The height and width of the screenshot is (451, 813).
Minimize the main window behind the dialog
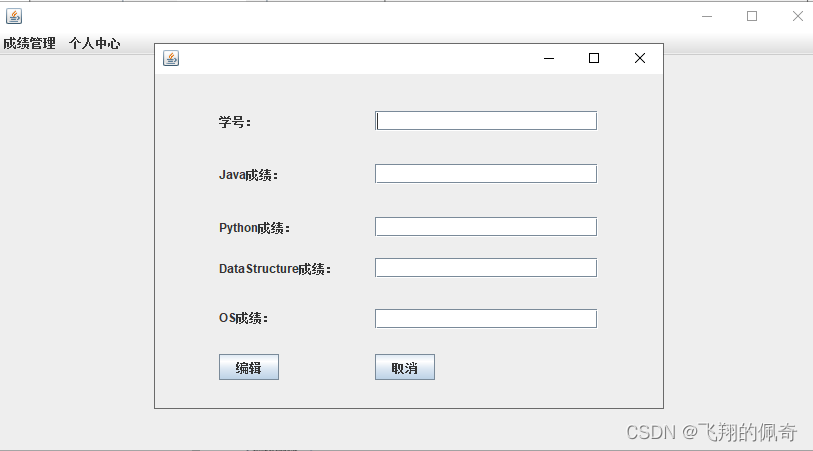(x=707, y=16)
